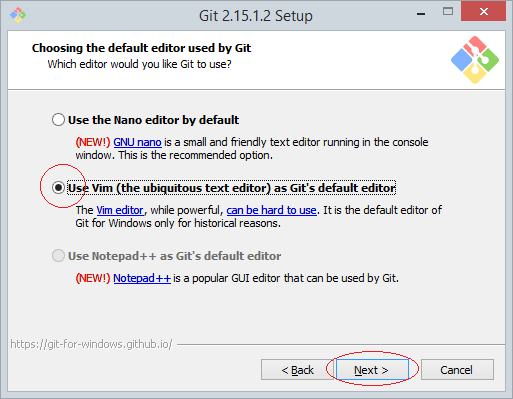
Task: Follow the 'can be hard to use' link
Action: [x=271, y=210]
